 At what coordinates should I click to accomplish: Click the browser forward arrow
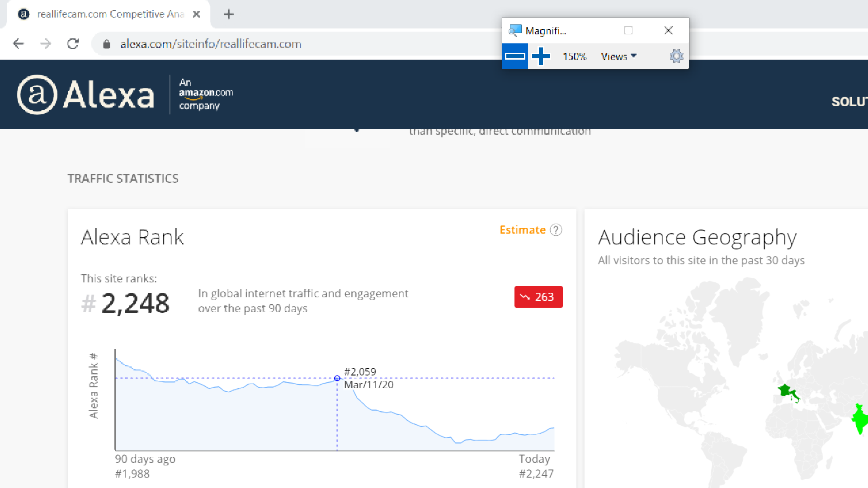[x=45, y=44]
